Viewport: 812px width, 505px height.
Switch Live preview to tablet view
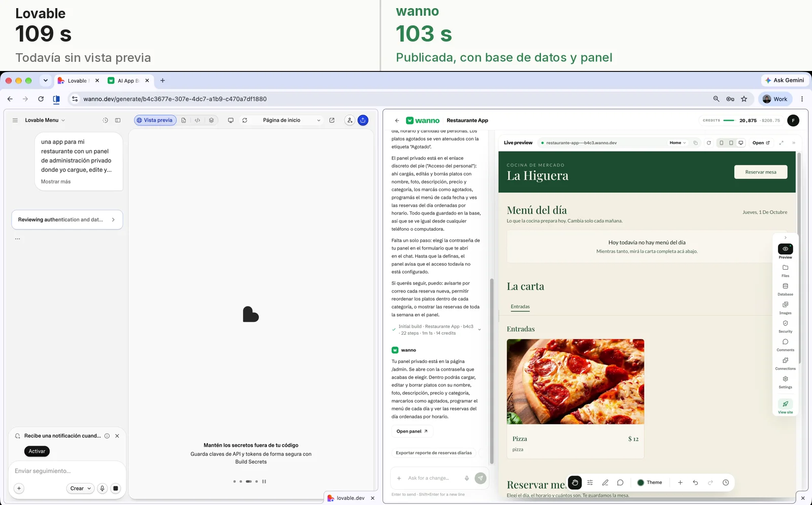(731, 143)
